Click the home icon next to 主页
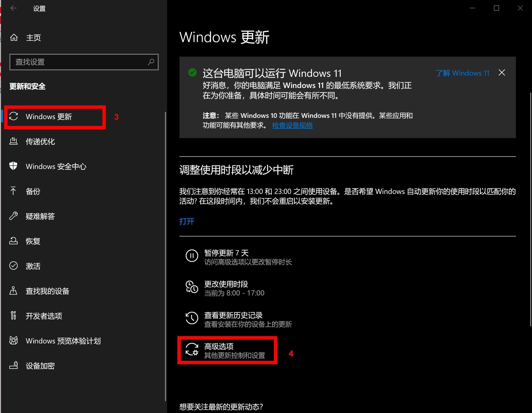Viewport: 532px width, 413px height. pyautogui.click(x=14, y=38)
